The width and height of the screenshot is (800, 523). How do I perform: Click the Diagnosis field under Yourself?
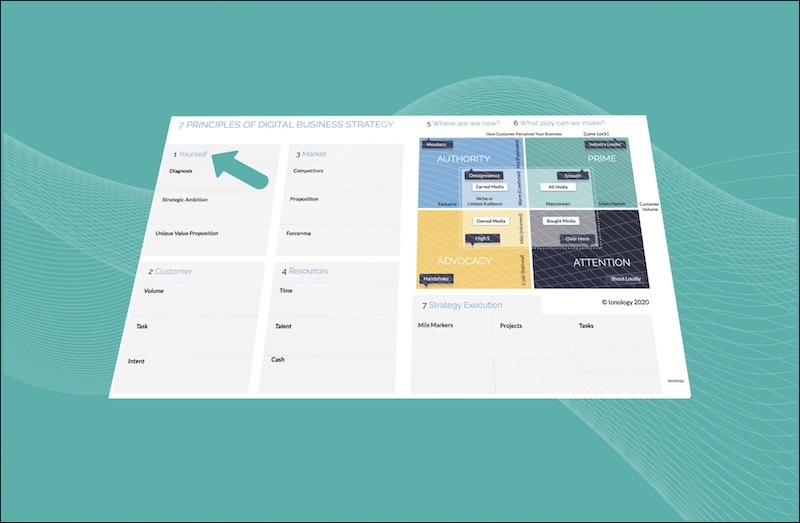coord(181,171)
